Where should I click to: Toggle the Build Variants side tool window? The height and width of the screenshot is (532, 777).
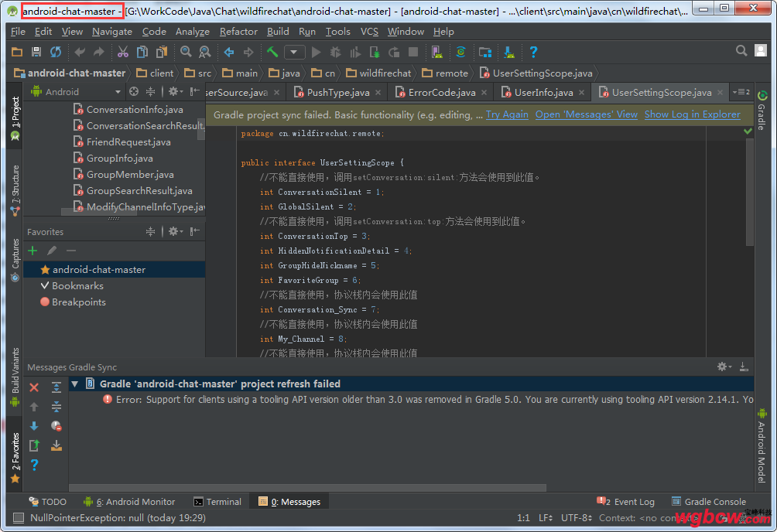point(15,377)
